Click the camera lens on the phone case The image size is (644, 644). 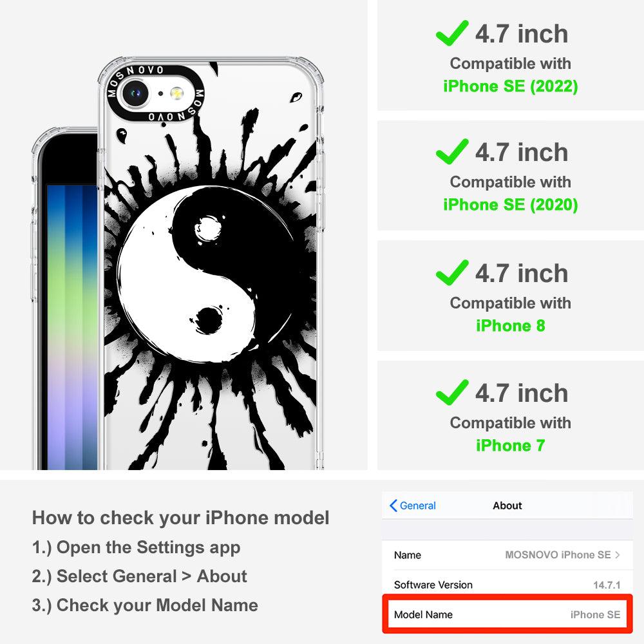(x=135, y=93)
